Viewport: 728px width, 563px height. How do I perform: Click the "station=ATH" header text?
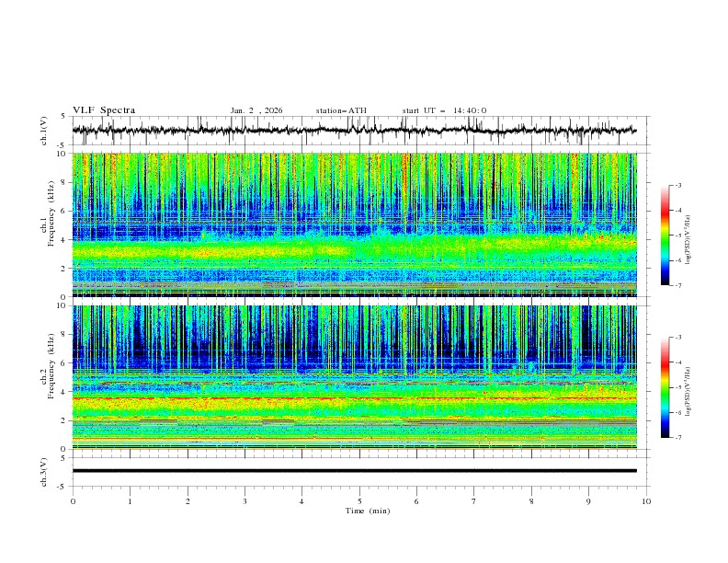pyautogui.click(x=341, y=110)
